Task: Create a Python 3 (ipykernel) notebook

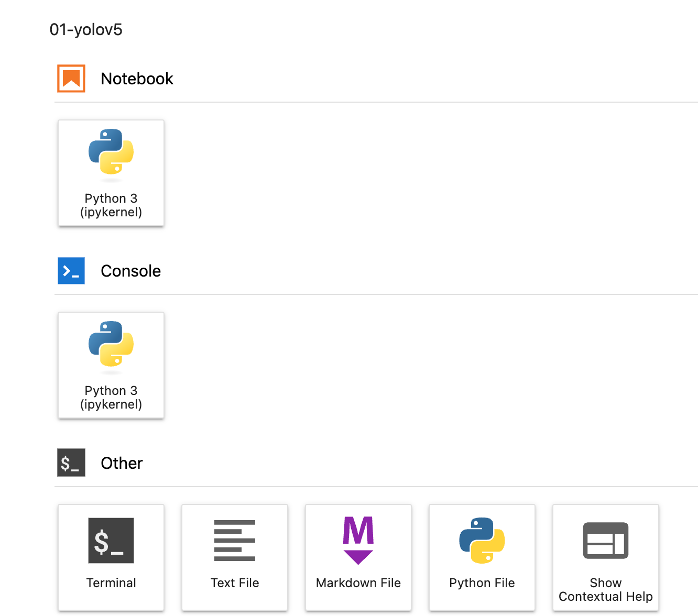Action: point(111,173)
